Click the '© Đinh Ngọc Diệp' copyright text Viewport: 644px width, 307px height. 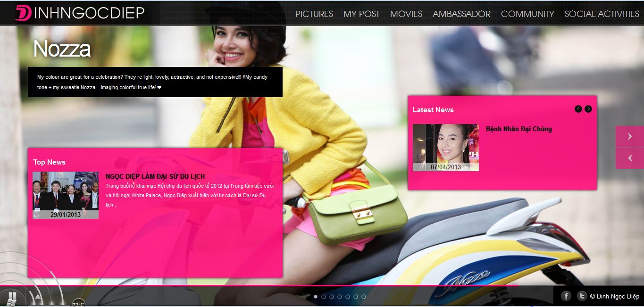coord(615,296)
